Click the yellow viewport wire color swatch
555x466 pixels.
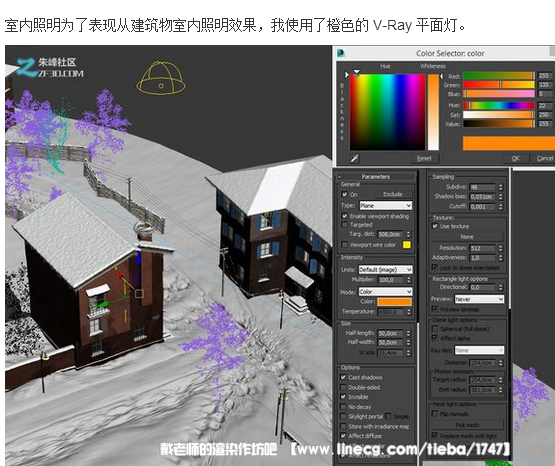(407, 244)
